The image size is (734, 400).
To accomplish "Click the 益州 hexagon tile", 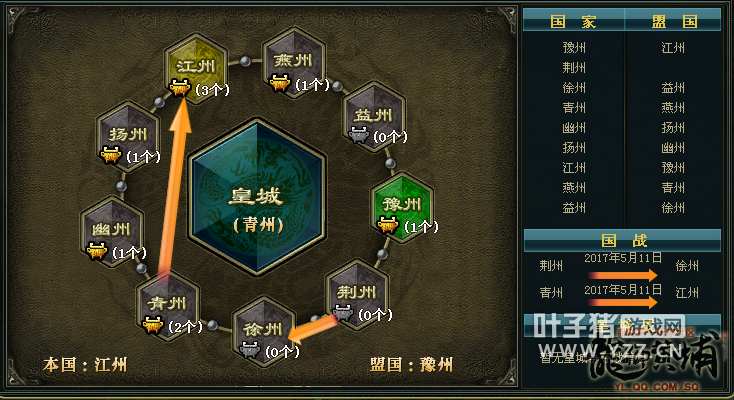I will tap(374, 116).
